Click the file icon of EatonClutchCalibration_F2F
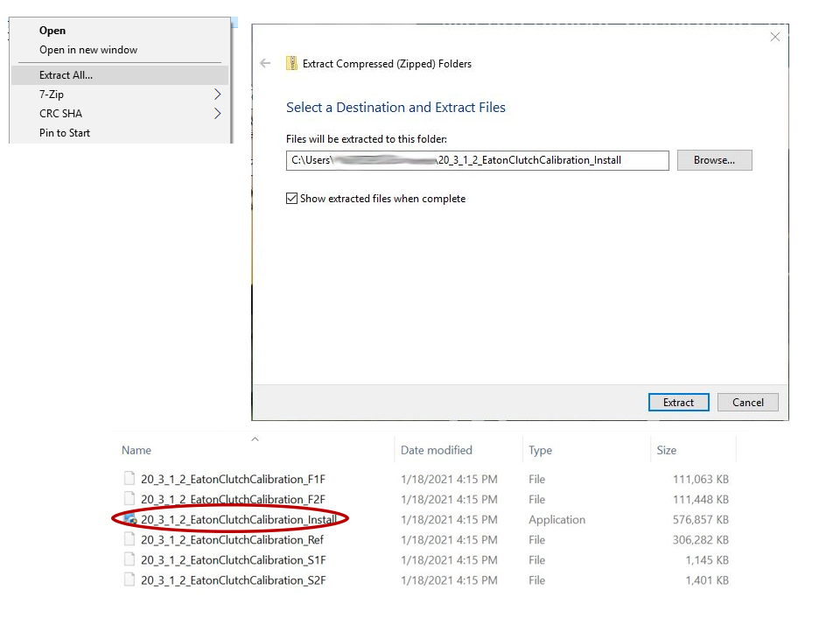 coord(129,498)
